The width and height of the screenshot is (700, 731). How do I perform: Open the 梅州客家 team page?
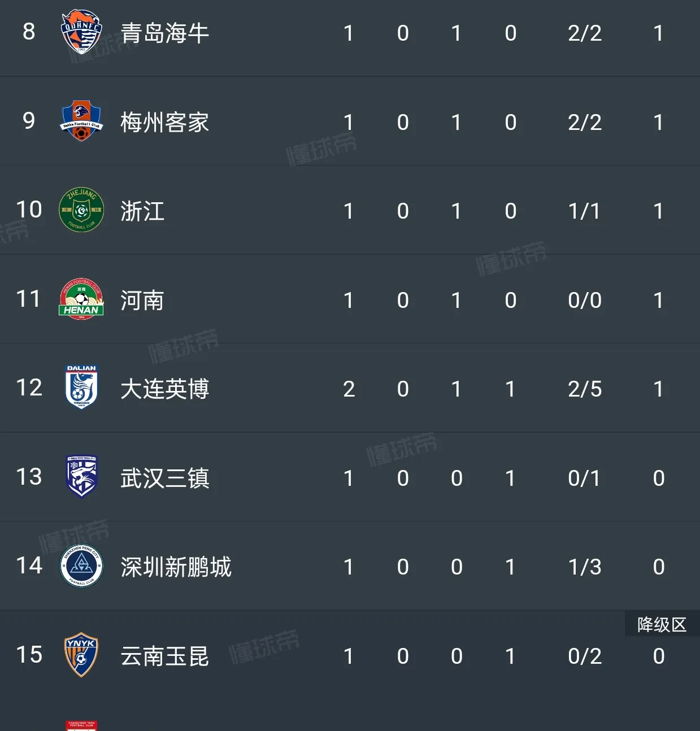164,122
